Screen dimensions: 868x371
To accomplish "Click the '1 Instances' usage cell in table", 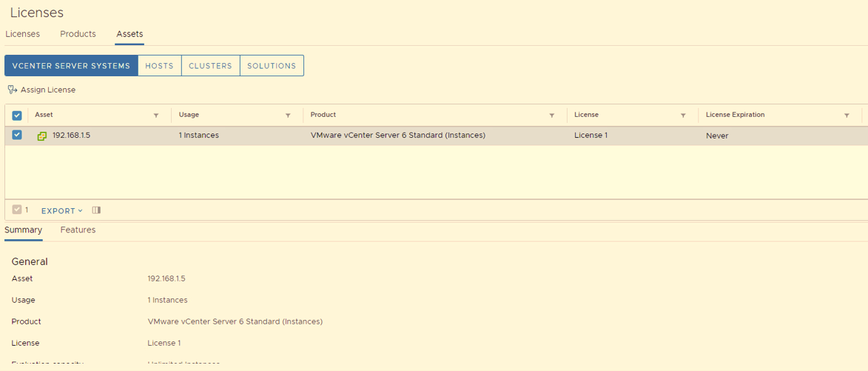I will (199, 135).
